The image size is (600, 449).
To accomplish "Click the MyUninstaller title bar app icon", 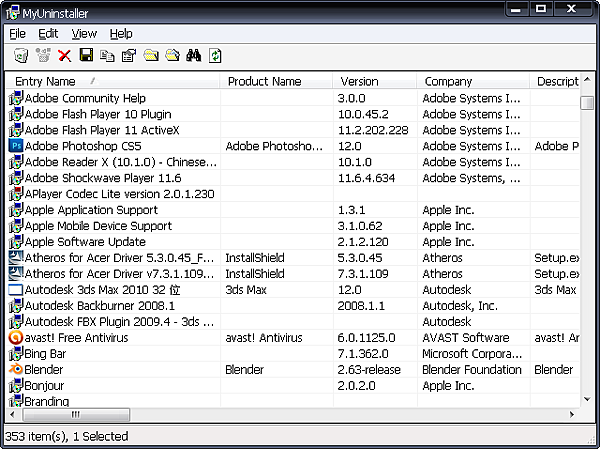I will (x=13, y=13).
